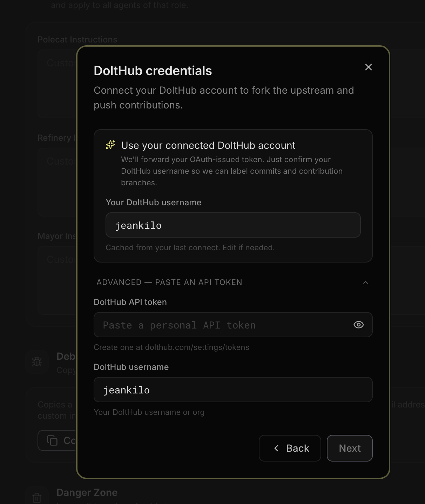
Task: Close the DoltHub credentials dialog
Action: pyautogui.click(x=368, y=67)
